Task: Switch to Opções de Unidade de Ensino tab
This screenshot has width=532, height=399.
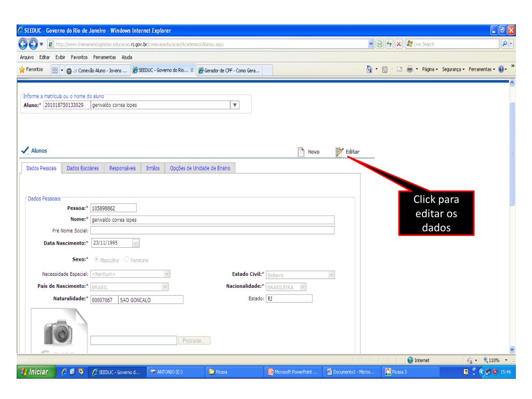Action: [x=200, y=168]
